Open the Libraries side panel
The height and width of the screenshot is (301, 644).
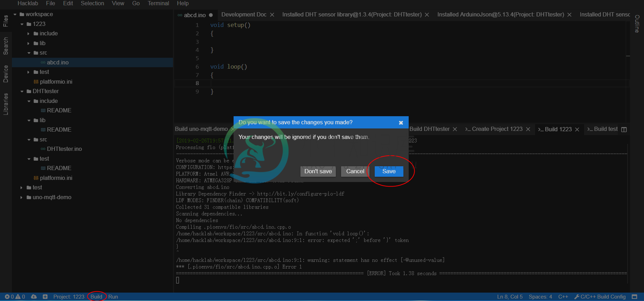coord(6,104)
